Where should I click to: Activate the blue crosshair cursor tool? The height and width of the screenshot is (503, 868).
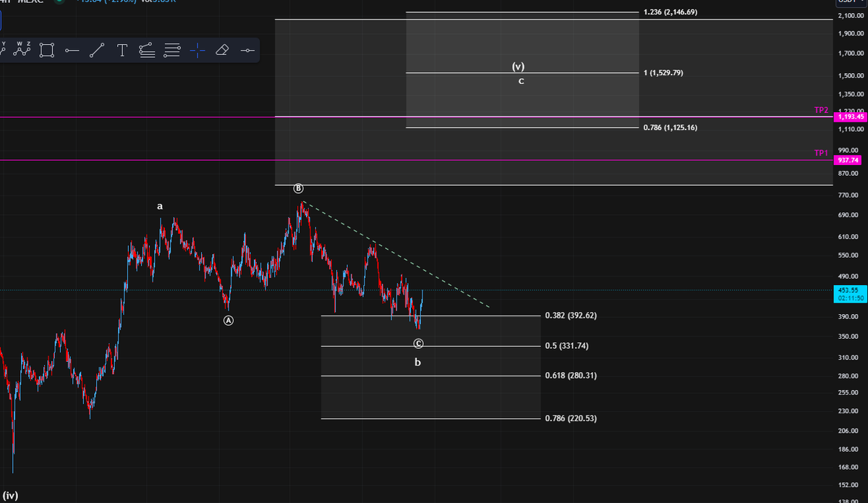coord(197,50)
